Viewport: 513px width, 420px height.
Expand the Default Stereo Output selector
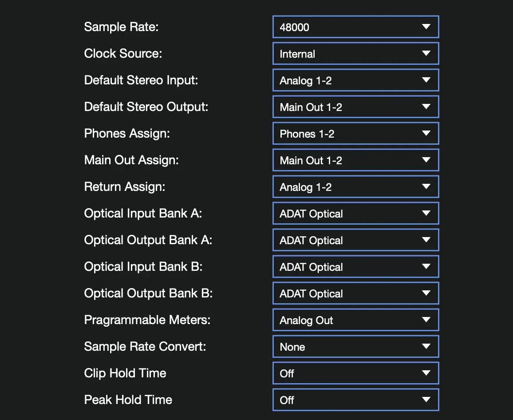click(355, 107)
